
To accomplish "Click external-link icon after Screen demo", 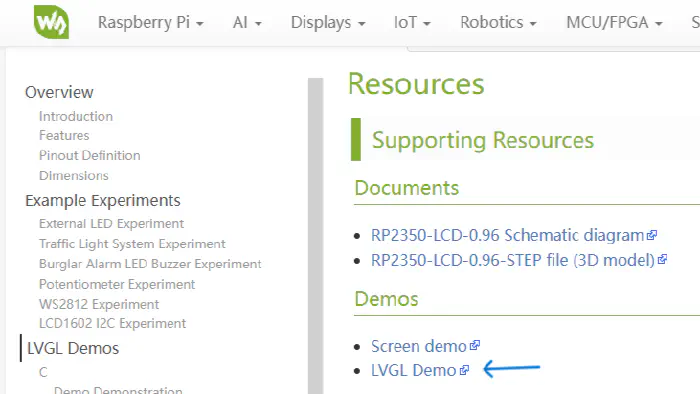I will tap(475, 345).
